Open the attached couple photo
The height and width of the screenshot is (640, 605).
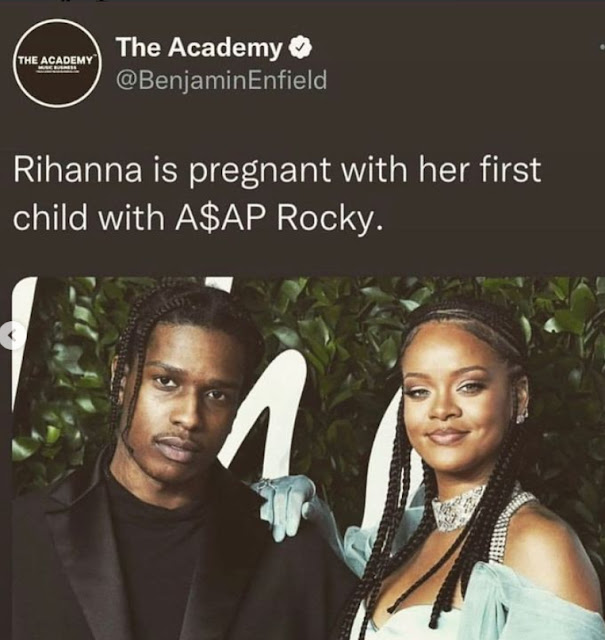[309, 458]
